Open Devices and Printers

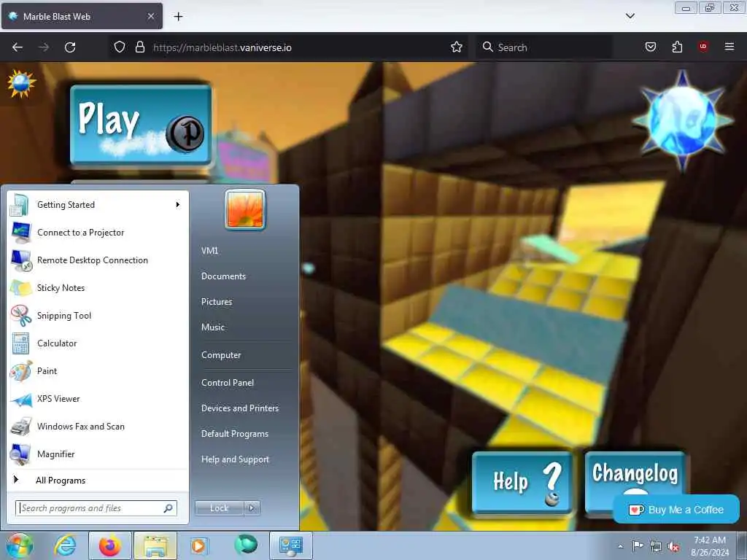(x=239, y=408)
